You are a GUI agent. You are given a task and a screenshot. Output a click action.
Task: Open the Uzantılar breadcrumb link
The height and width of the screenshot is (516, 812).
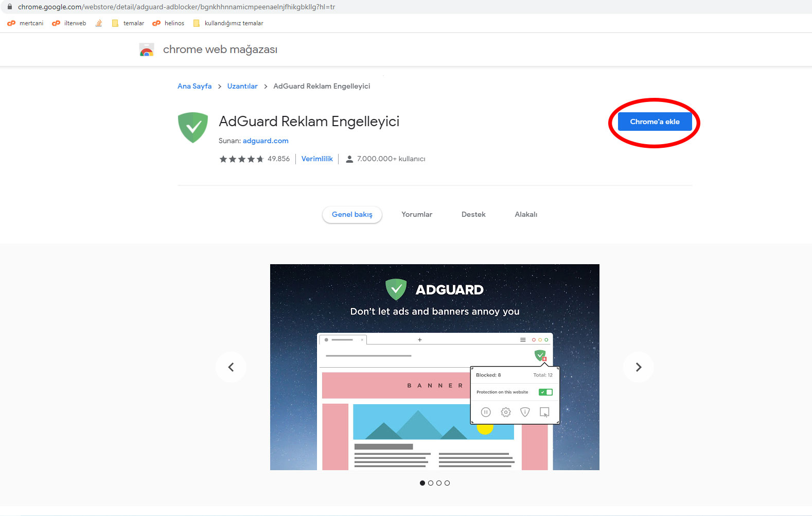pyautogui.click(x=242, y=86)
